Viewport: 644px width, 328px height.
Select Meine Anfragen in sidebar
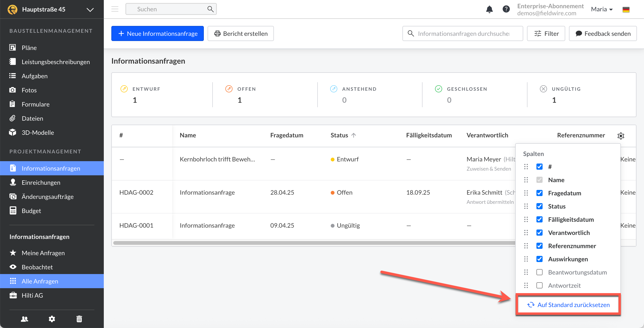43,253
